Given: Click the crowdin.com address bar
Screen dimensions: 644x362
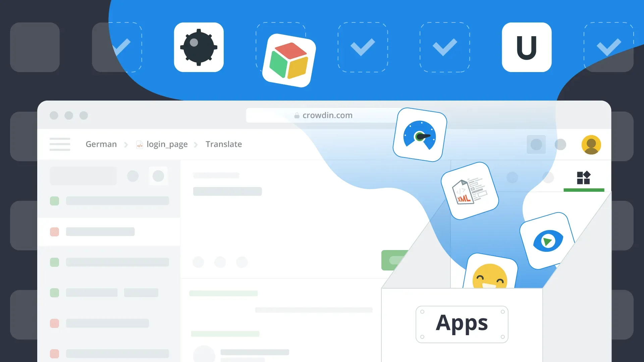Looking at the screenshot, I should coord(326,115).
